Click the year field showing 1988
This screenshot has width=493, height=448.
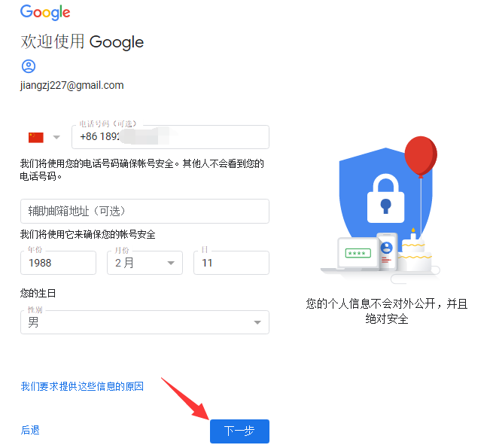[58, 263]
